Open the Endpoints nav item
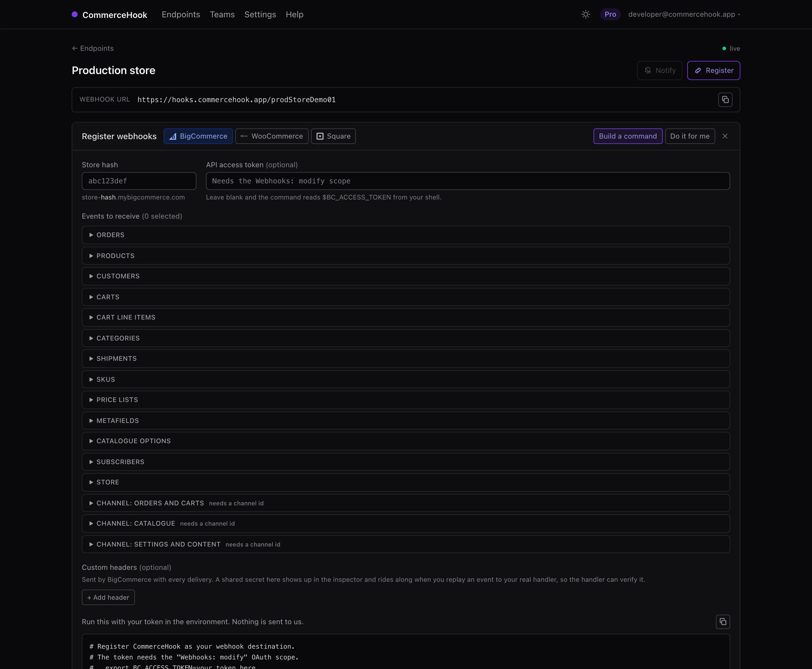The width and height of the screenshot is (812, 669). tap(181, 15)
